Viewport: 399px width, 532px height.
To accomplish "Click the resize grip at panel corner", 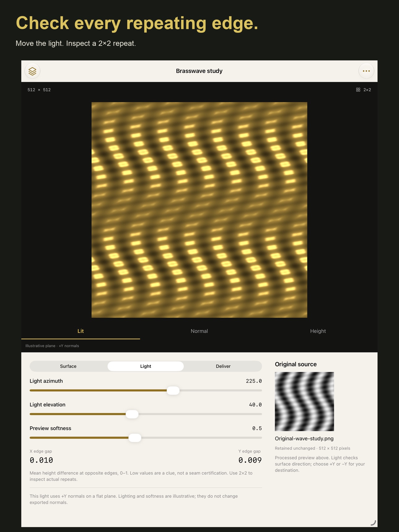I will coord(373,523).
